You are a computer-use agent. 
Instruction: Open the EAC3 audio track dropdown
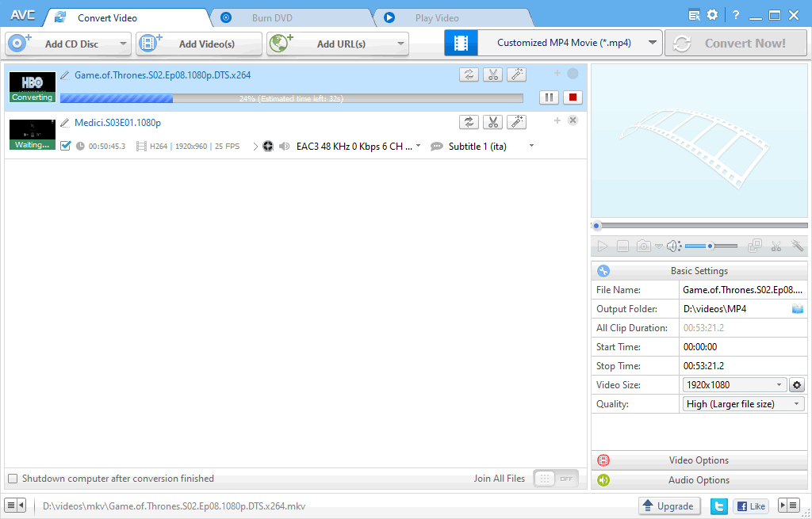pos(419,146)
